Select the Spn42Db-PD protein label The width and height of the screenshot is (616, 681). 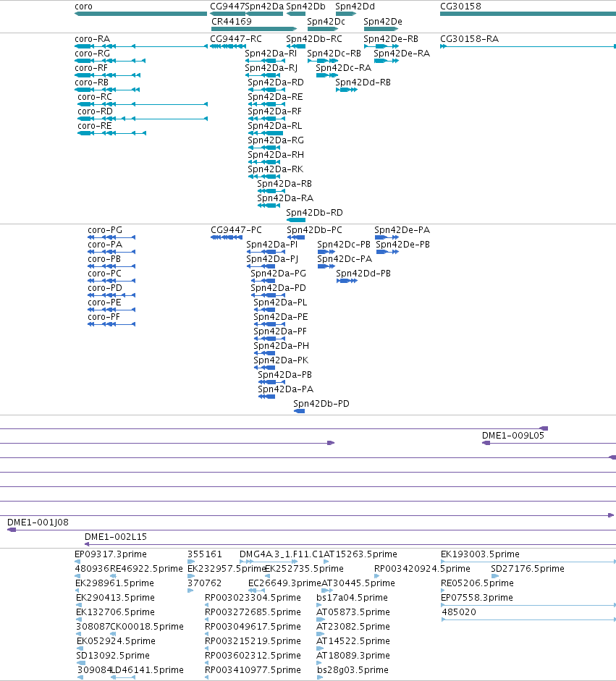pyautogui.click(x=321, y=404)
